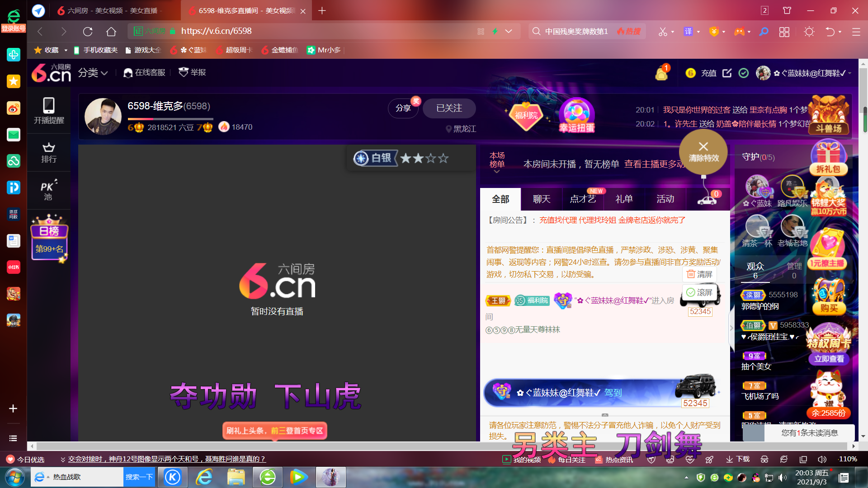Click the 刷礼上头条 banner button
Screen dimensions: 868x488
coord(274,431)
